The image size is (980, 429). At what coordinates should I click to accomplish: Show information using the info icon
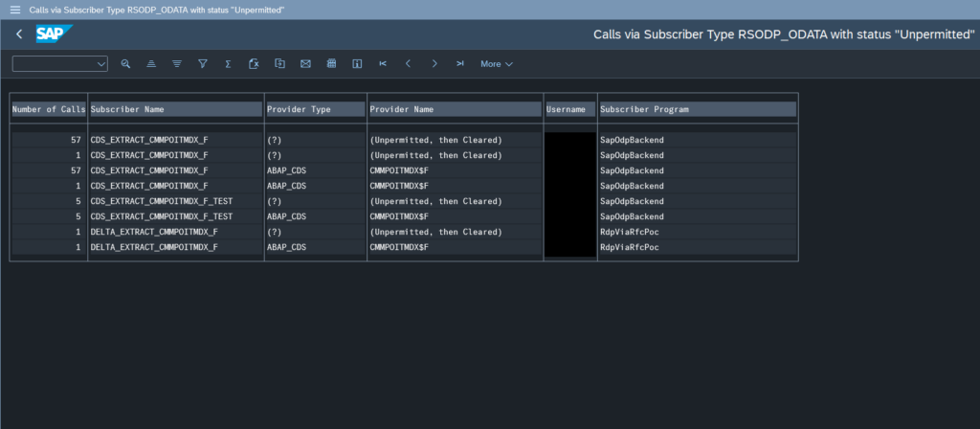[x=358, y=64]
